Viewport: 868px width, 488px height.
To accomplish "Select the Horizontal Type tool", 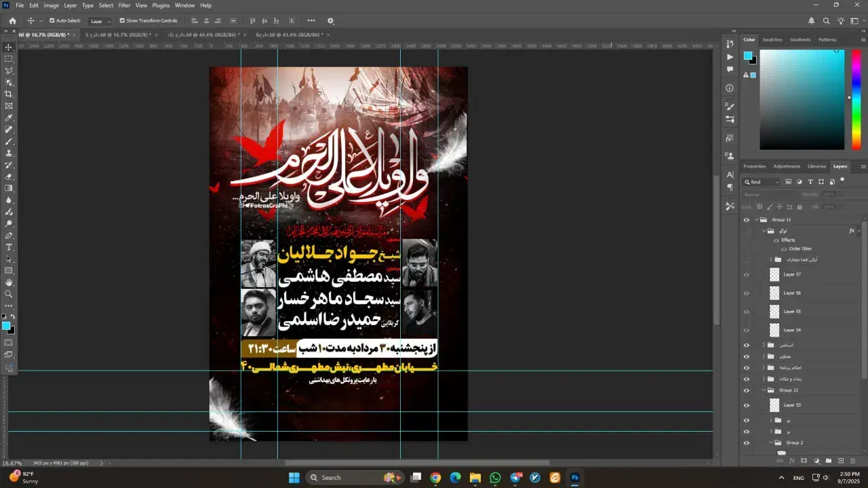I will point(9,247).
